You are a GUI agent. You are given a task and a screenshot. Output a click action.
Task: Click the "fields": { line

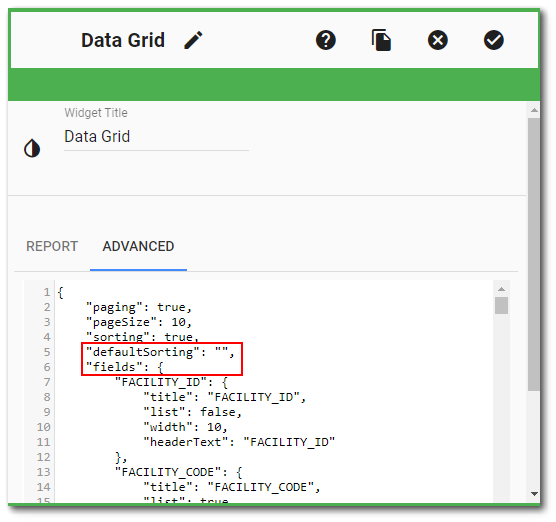(x=125, y=367)
